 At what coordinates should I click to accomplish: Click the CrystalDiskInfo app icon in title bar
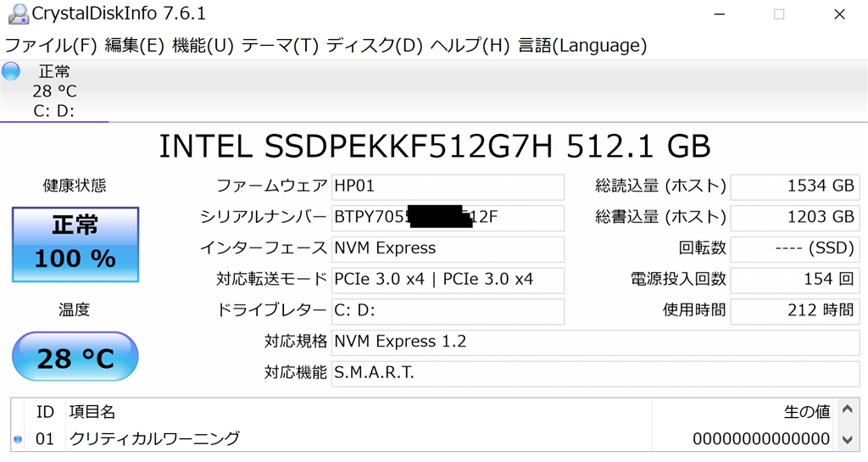(x=16, y=14)
